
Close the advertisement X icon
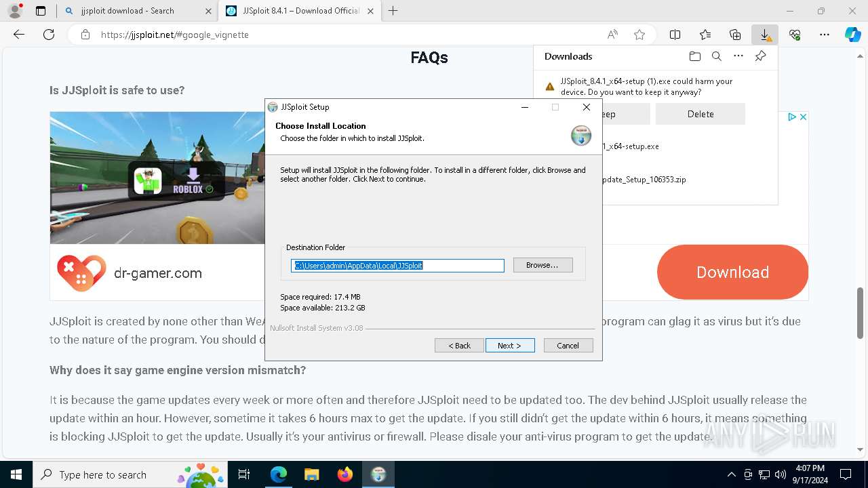click(x=803, y=117)
